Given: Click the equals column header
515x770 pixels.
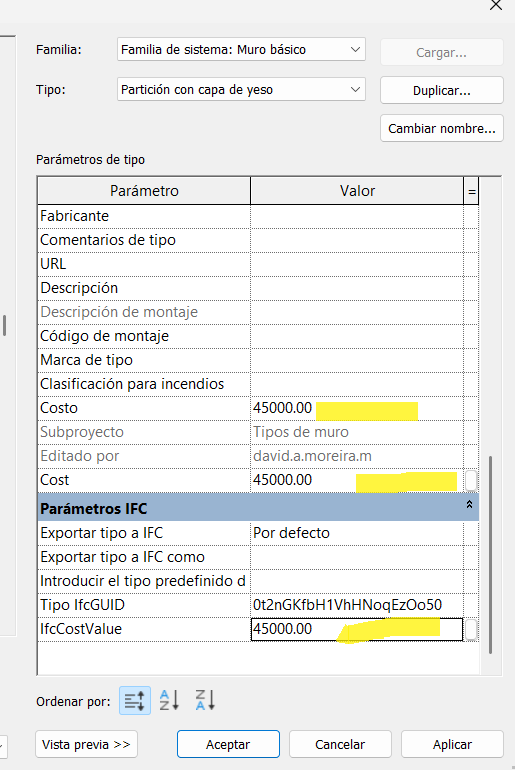Looking at the screenshot, I should pos(471,191).
